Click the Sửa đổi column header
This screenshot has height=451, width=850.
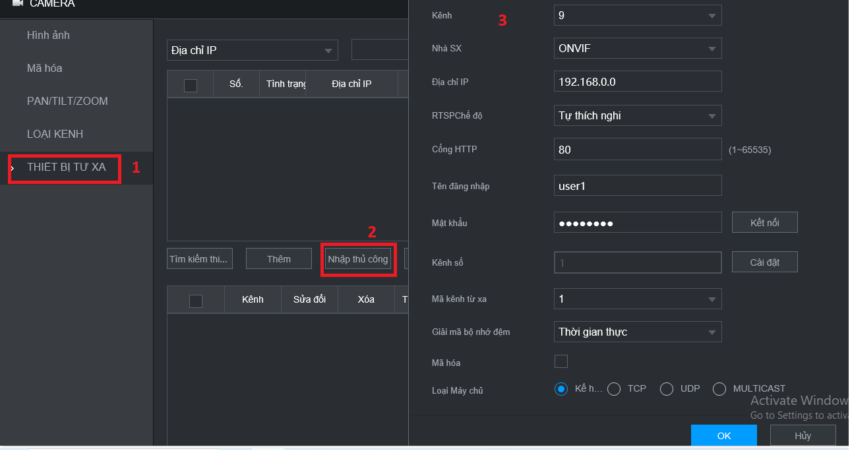coord(310,299)
